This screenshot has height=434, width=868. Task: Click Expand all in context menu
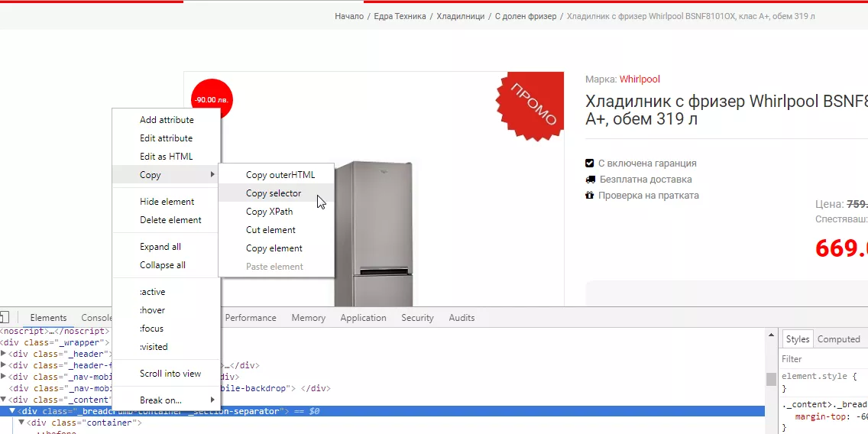166,246
